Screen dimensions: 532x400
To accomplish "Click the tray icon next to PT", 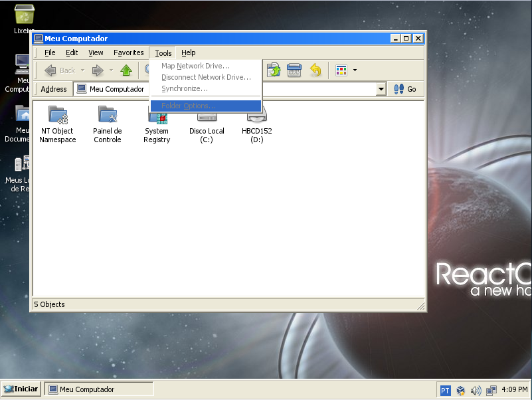I will 460,391.
